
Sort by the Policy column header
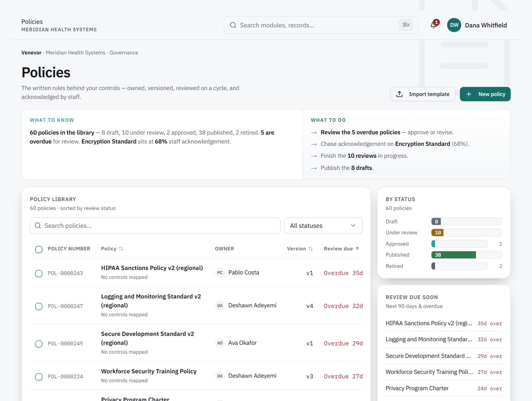pyautogui.click(x=112, y=249)
